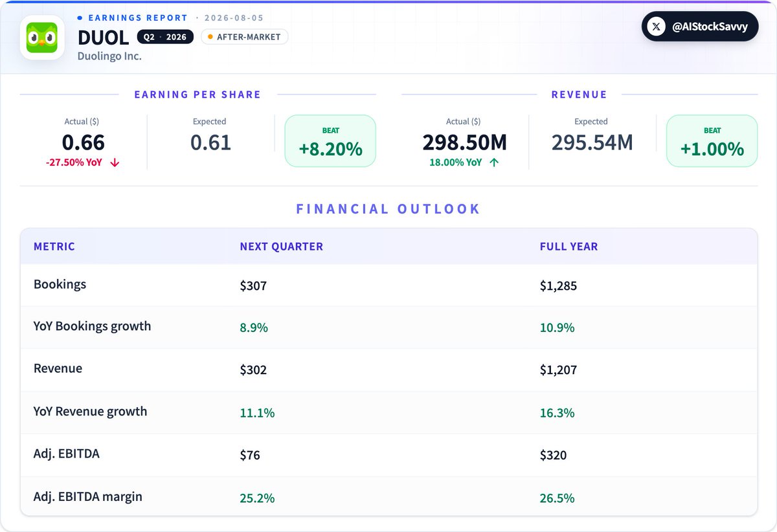Click the EARNING PER SHARE heading
The image size is (777, 532).
point(197,94)
